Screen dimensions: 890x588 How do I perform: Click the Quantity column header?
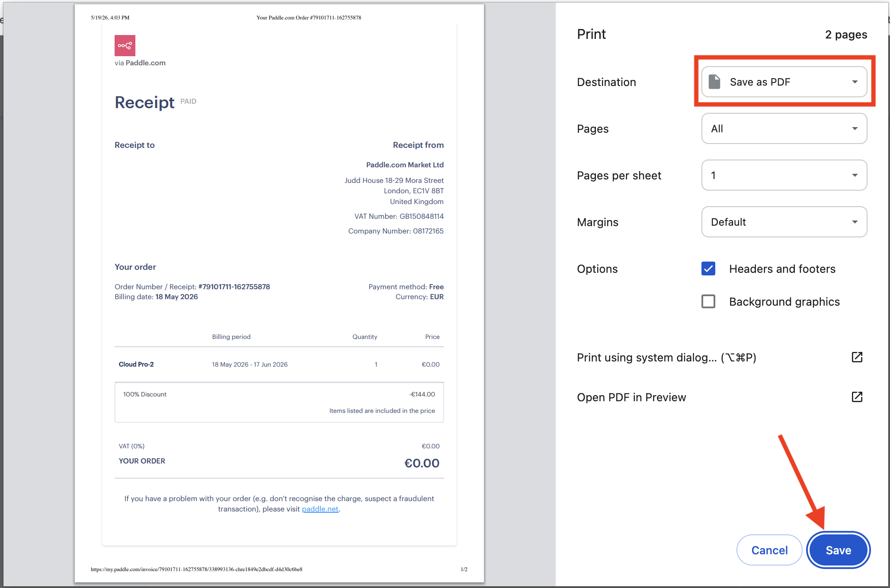[365, 337]
